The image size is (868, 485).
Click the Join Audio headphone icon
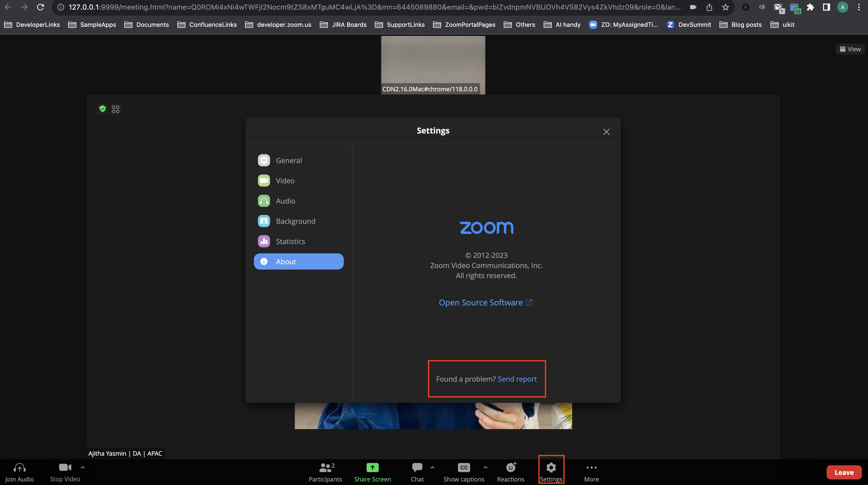[x=19, y=468]
